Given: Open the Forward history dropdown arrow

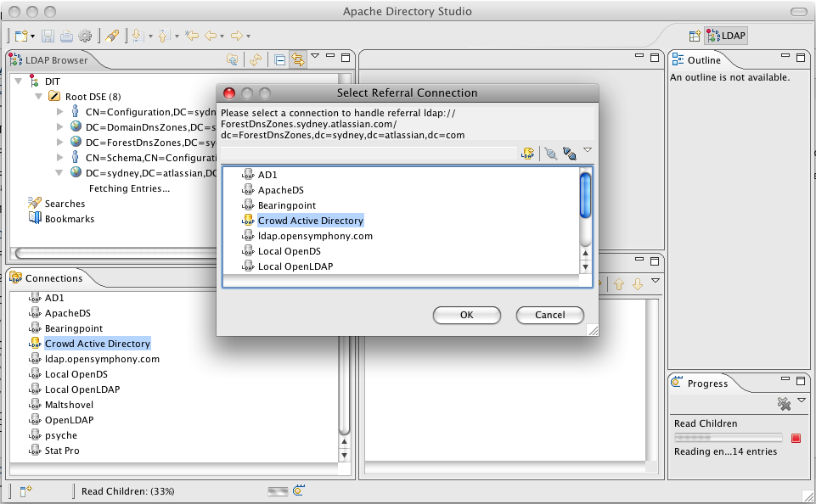Looking at the screenshot, I should (248, 36).
